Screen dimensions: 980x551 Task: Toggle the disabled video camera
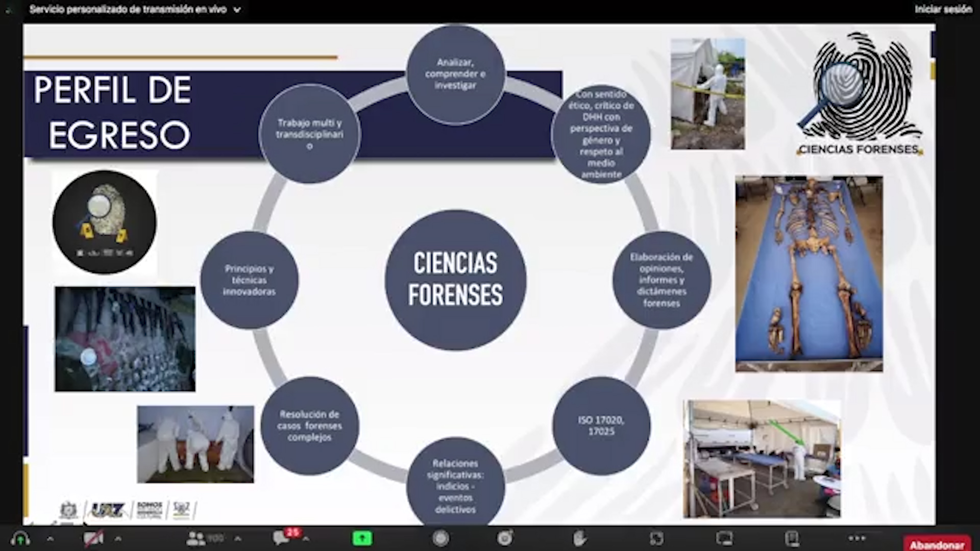point(93,538)
